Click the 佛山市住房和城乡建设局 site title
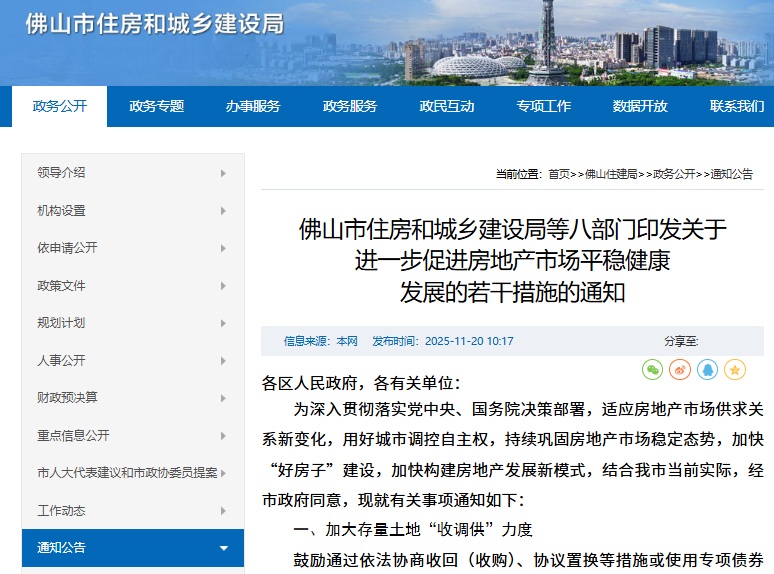The image size is (774, 574). coord(155,24)
